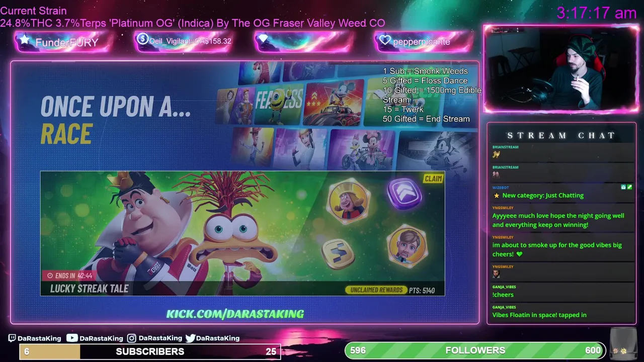Image resolution: width=644 pixels, height=362 pixels.
Task: Click the '!cheers' chat message
Action: coord(503,295)
